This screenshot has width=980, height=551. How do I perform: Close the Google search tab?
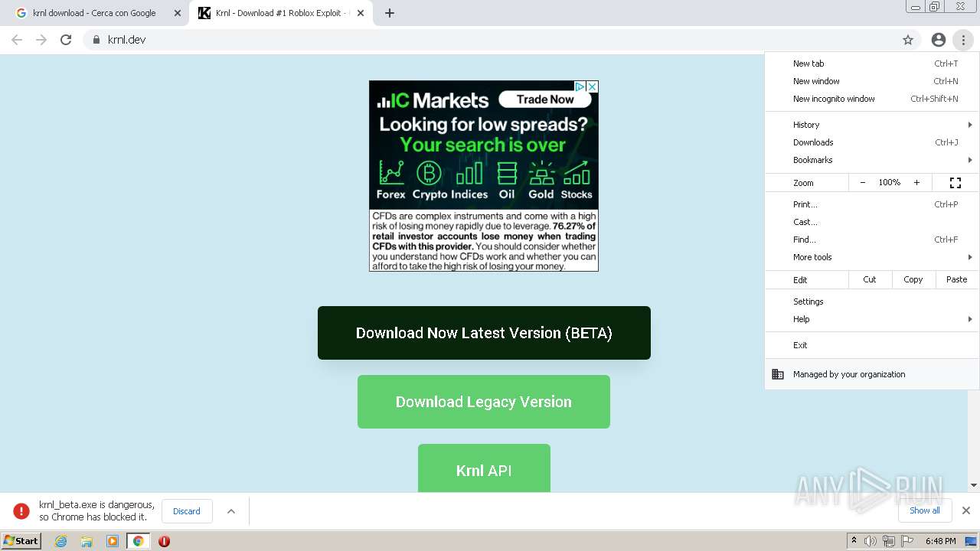[x=178, y=13]
